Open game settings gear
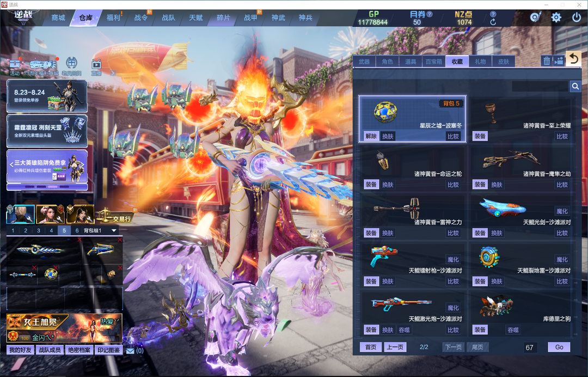Screen dimensions: 588x377 pos(556,17)
